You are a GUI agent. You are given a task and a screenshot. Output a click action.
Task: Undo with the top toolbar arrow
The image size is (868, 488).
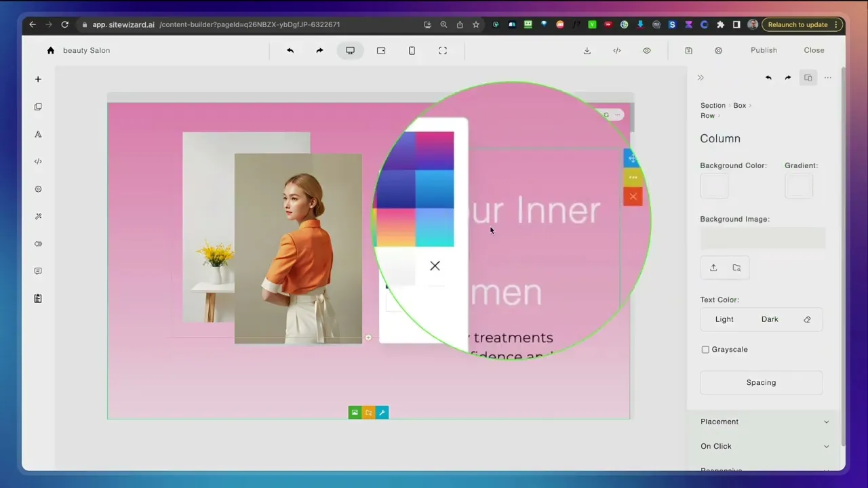290,50
